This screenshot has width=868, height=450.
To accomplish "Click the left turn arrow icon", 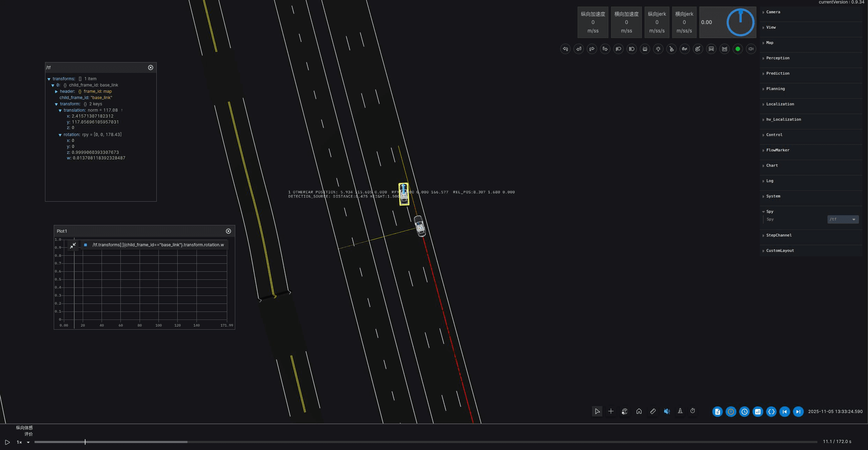I will (565, 49).
